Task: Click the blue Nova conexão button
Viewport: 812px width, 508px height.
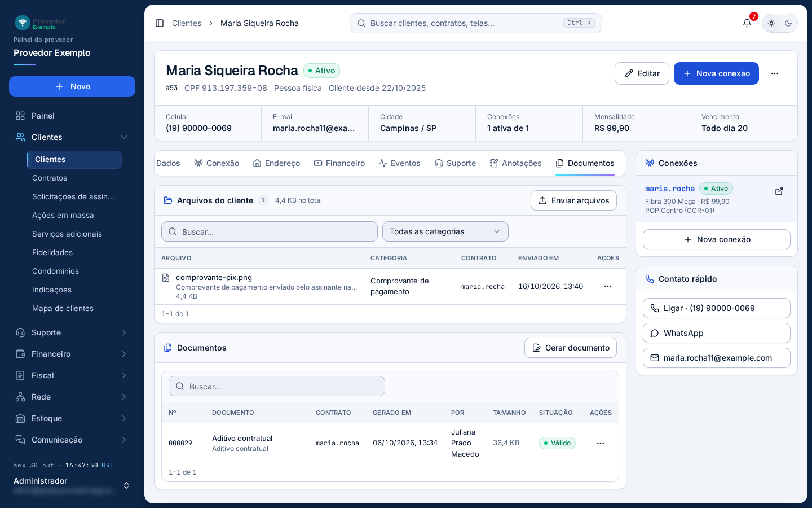Action: click(x=716, y=73)
